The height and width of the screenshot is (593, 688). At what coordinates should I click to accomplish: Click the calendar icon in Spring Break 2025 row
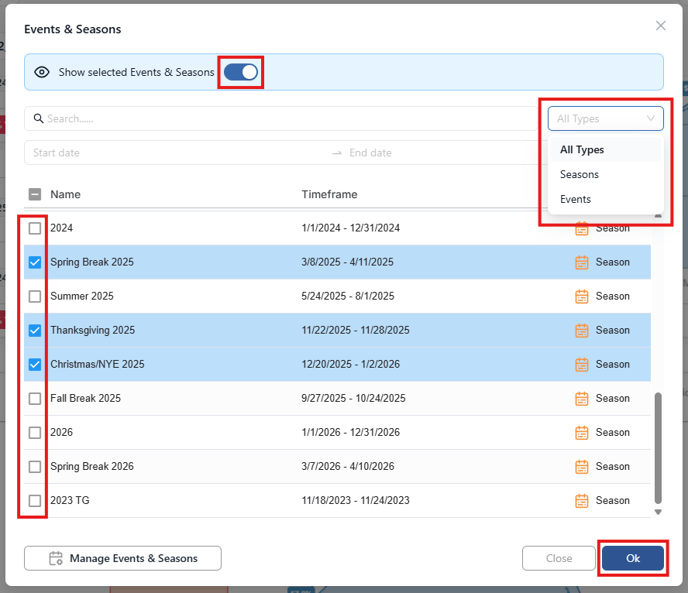click(581, 262)
